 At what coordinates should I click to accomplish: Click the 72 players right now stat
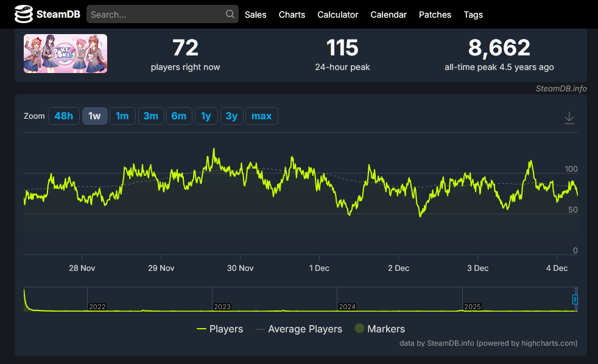(x=185, y=55)
